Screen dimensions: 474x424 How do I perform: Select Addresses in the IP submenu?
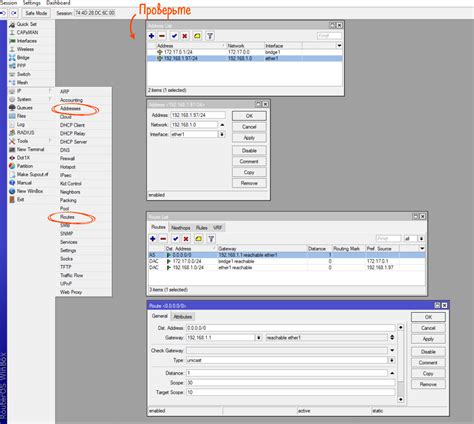[x=70, y=108]
